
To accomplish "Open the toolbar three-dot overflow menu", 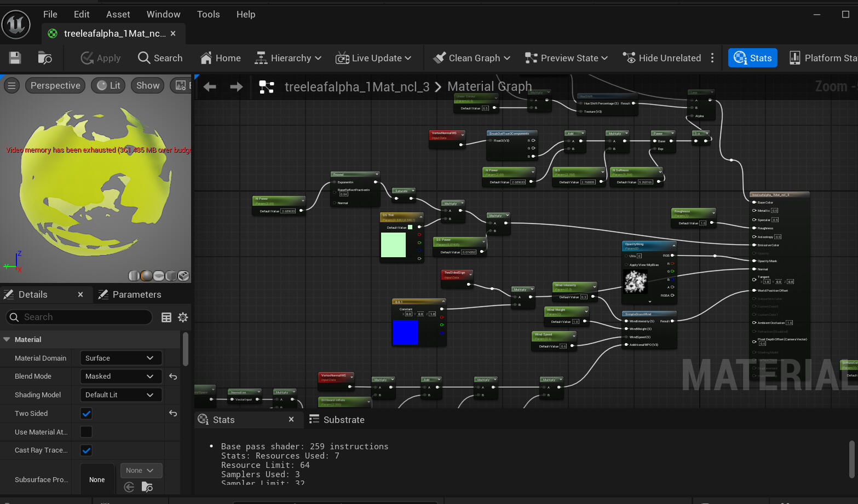I will 712,58.
